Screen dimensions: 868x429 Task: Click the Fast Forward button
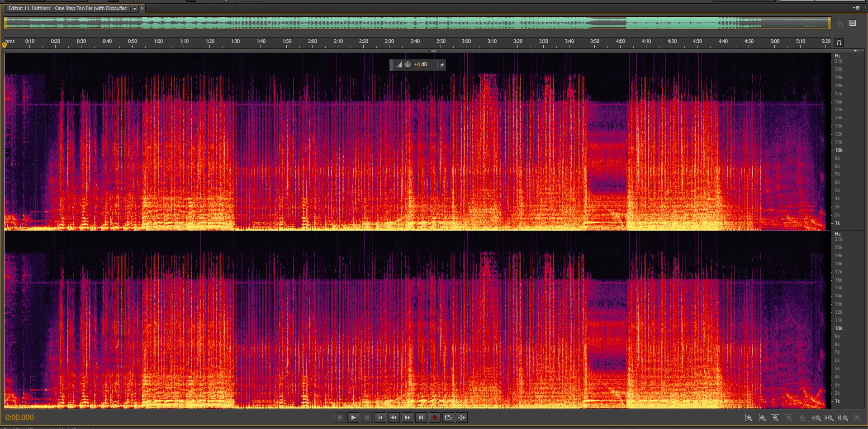pos(408,417)
